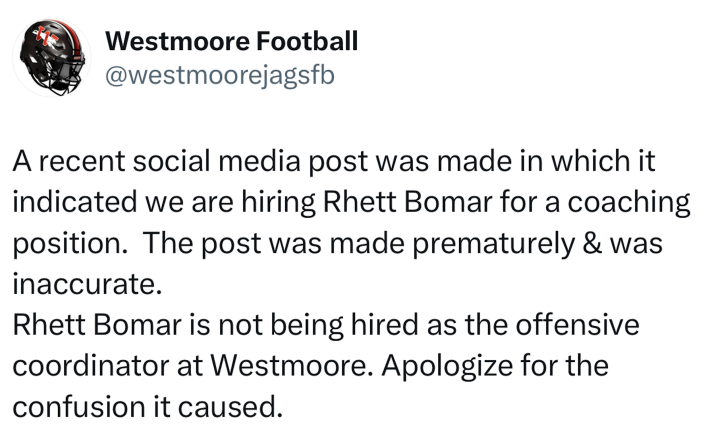Select the word "offensive" in the tweet
The height and width of the screenshot is (437, 710).
pyautogui.click(x=577, y=325)
